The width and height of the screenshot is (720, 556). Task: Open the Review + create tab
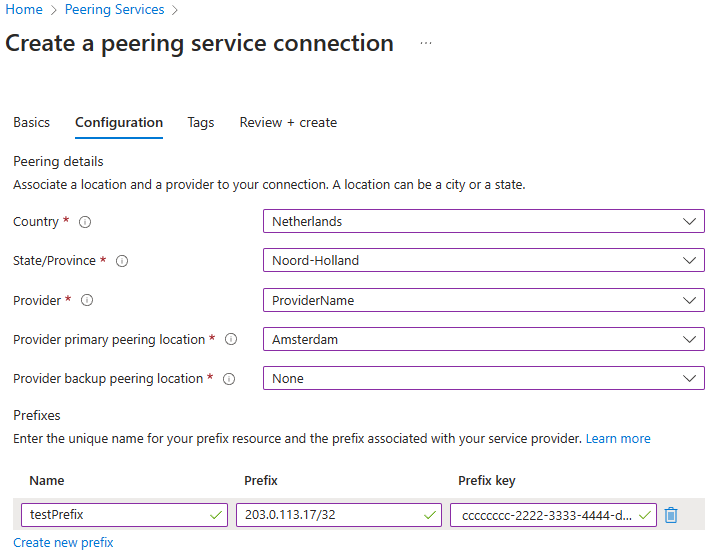coord(288,123)
